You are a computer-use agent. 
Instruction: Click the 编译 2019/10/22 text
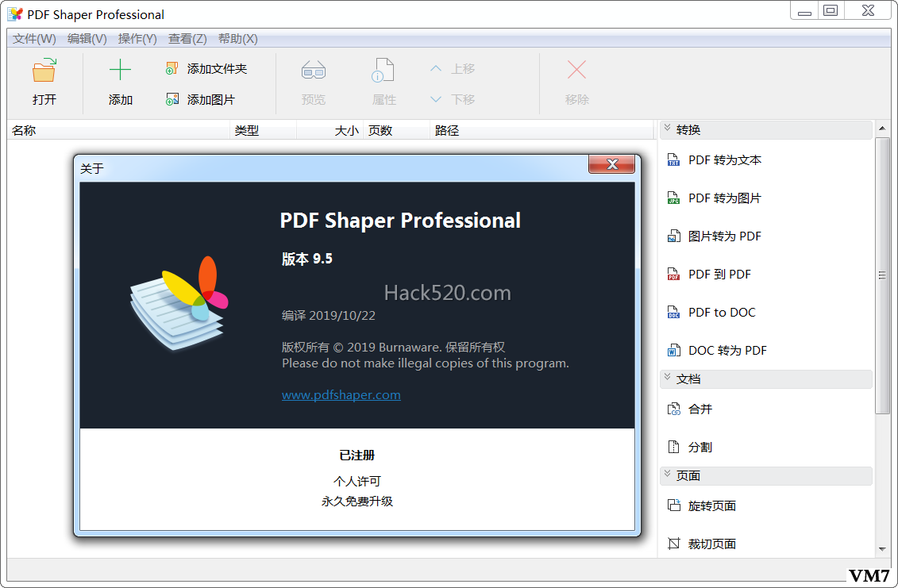(x=329, y=316)
